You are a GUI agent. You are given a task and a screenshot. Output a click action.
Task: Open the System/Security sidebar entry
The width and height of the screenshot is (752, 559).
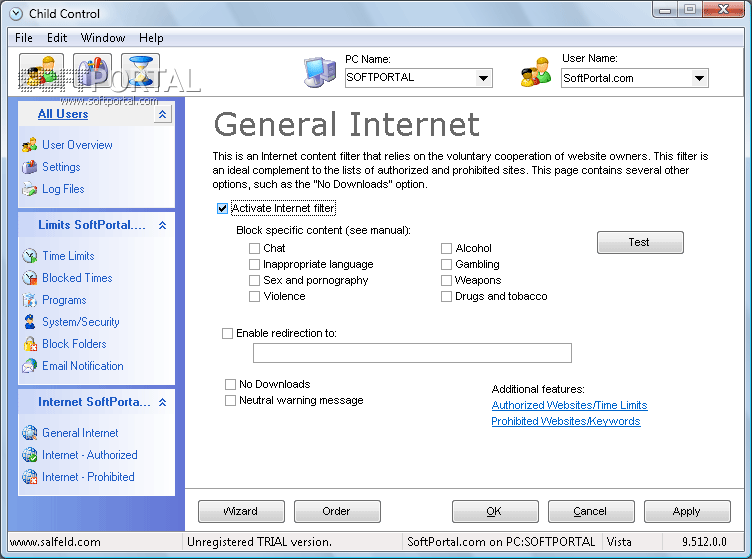81,322
